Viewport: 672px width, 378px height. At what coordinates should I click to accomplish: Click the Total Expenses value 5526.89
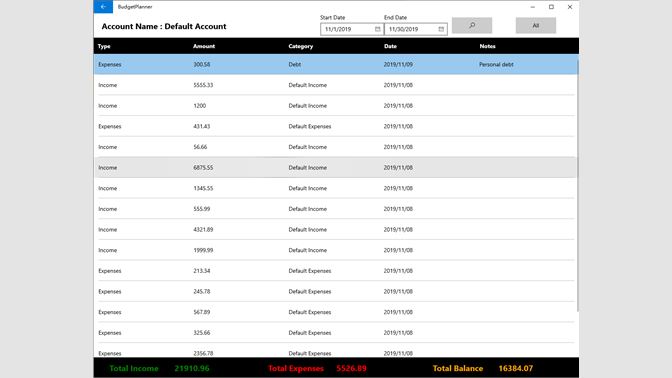click(x=351, y=368)
